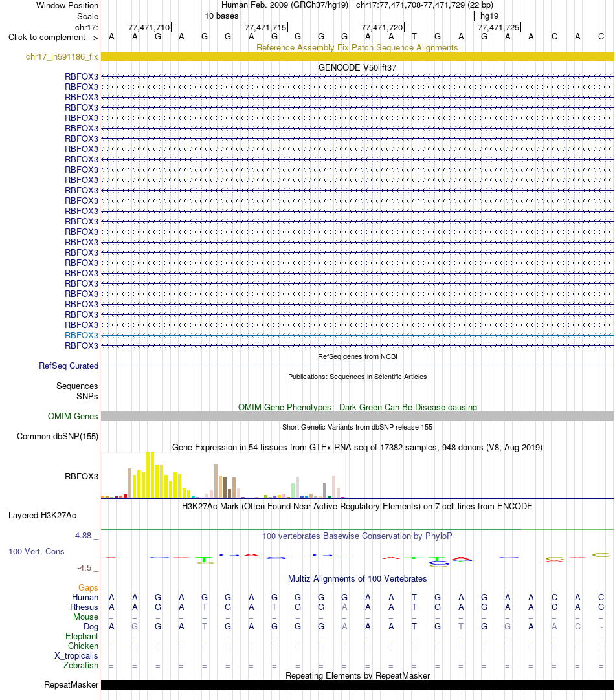615x700 pixels.
Task: Click the '4.88' PhyloP upper axis value
Action: tap(83, 535)
